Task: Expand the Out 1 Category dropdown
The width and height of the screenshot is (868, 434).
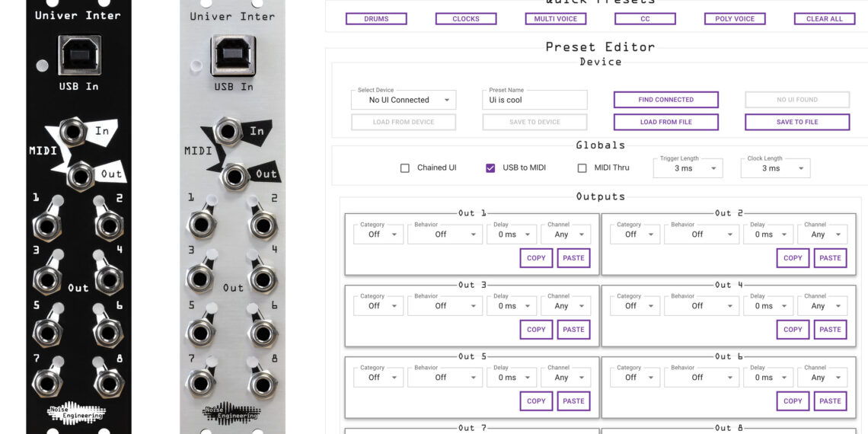Action: click(377, 235)
